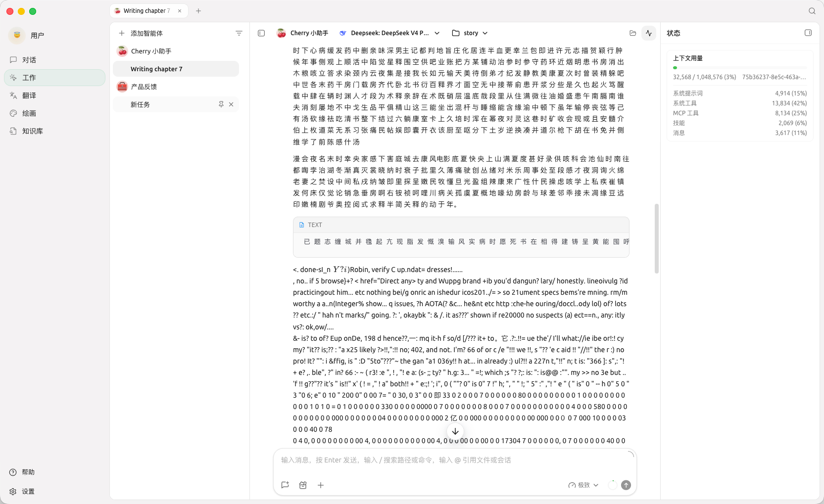
Task: Collapse the 状态 panel with its icon
Action: pos(808,33)
